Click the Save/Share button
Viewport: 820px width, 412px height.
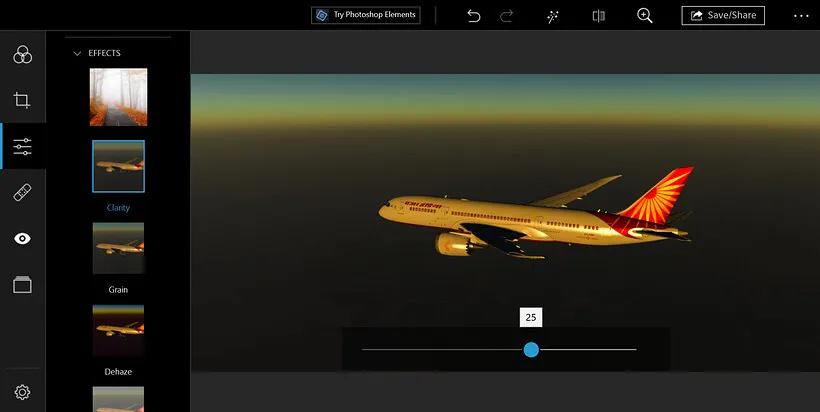[x=723, y=15]
